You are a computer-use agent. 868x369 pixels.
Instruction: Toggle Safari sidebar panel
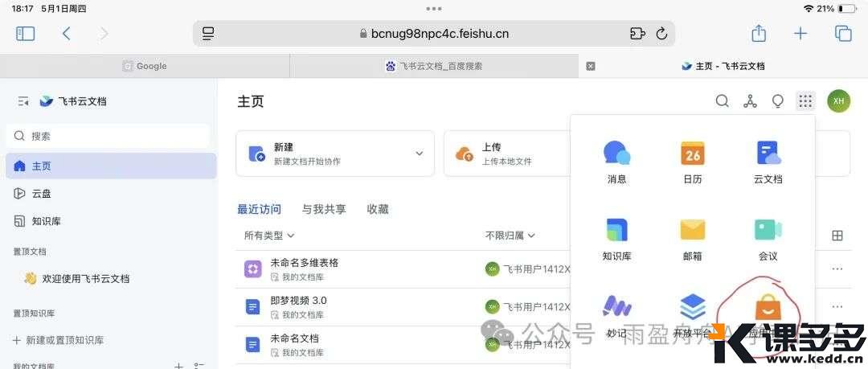[26, 34]
